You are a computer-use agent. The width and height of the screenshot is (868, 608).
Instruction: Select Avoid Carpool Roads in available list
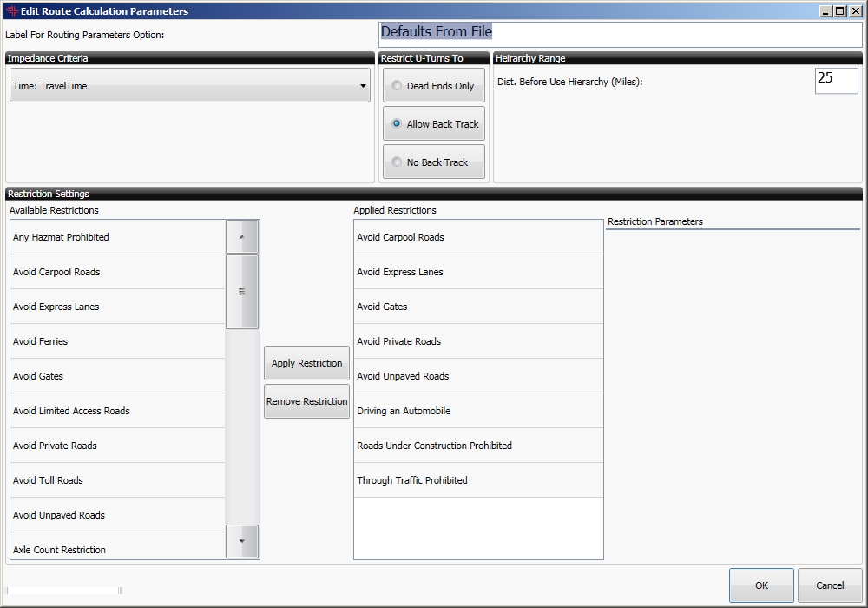117,272
